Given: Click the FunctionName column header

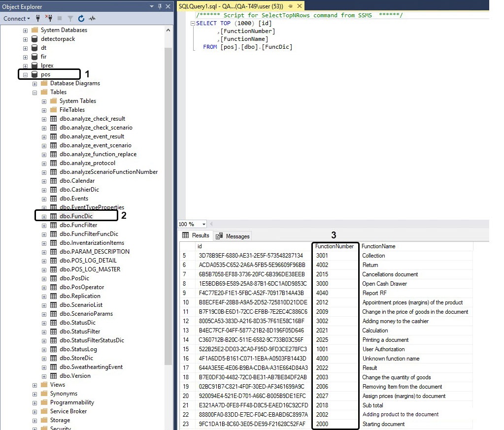Looking at the screenshot, I should click(378, 246).
